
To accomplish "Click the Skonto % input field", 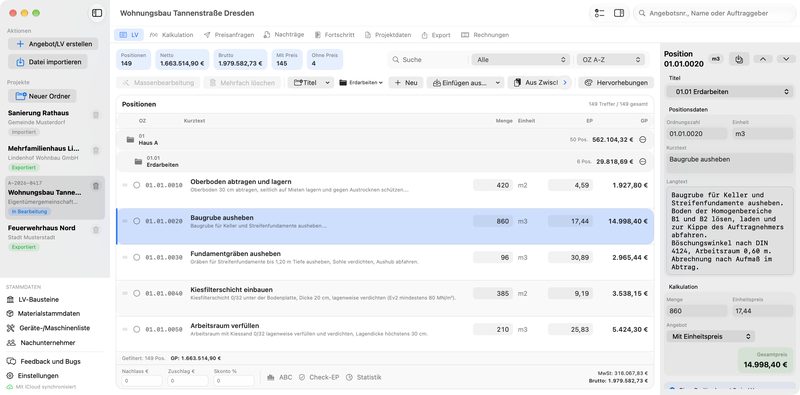I will point(234,381).
